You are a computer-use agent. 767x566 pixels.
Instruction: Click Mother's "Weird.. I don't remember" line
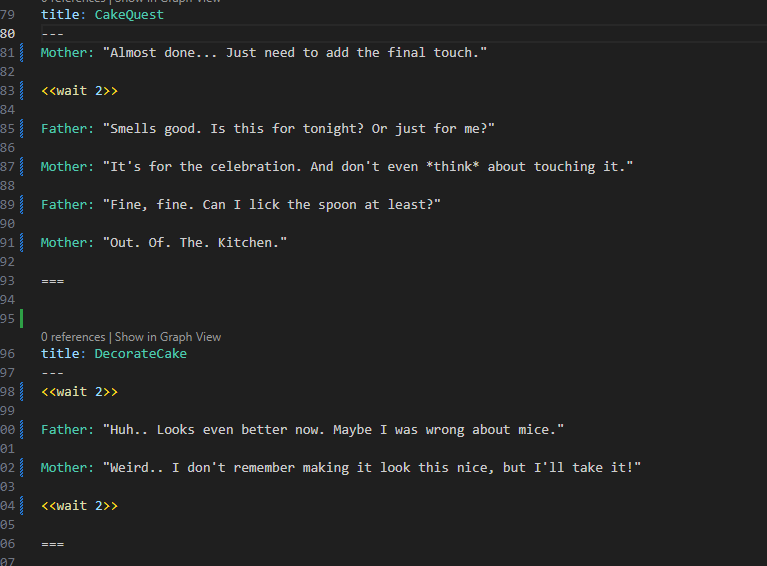tap(341, 468)
